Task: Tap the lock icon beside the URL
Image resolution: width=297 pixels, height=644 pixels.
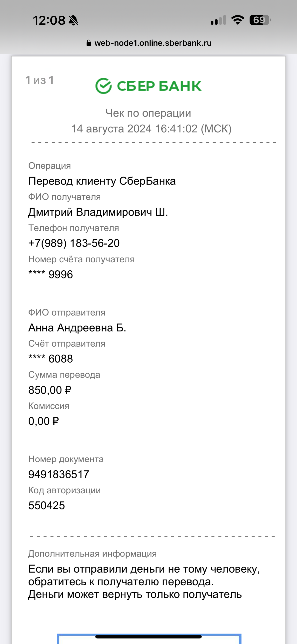Action: tap(88, 43)
